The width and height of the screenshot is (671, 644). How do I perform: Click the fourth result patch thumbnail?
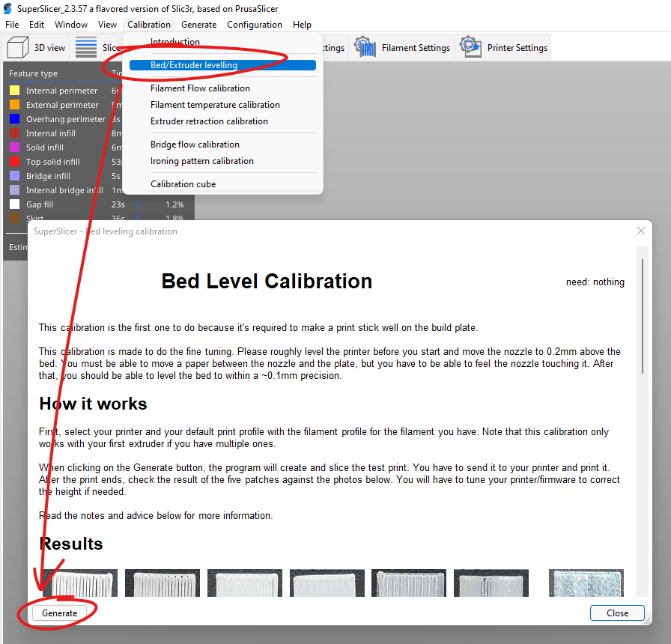[327, 583]
